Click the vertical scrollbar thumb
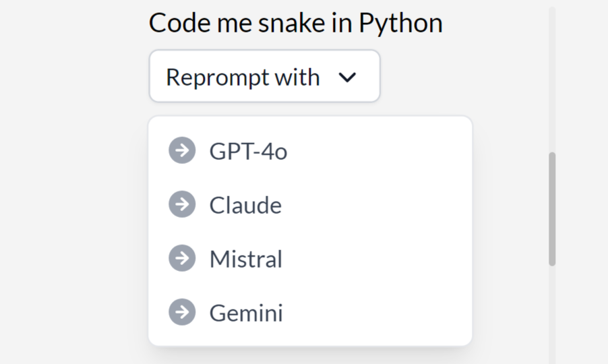 552,209
